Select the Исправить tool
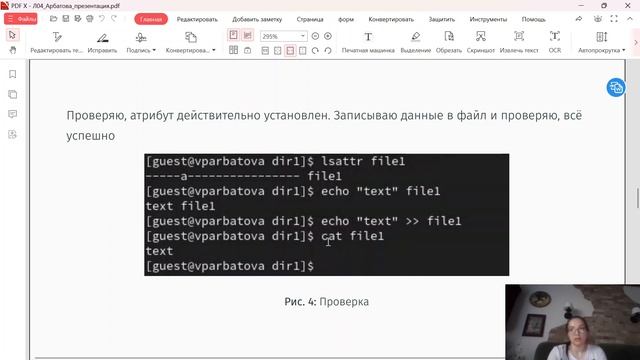This screenshot has height=360, width=640. click(x=102, y=42)
